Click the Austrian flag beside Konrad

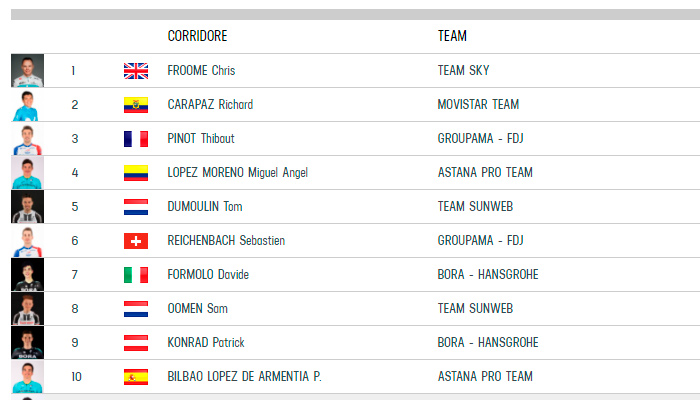[x=135, y=343]
